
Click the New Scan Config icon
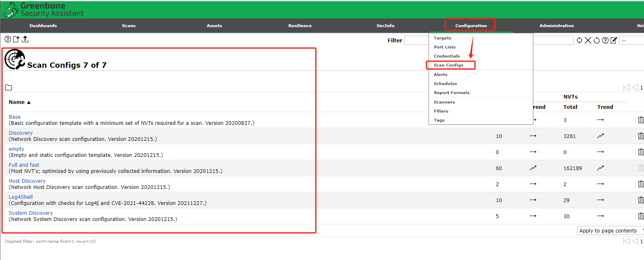click(16, 39)
